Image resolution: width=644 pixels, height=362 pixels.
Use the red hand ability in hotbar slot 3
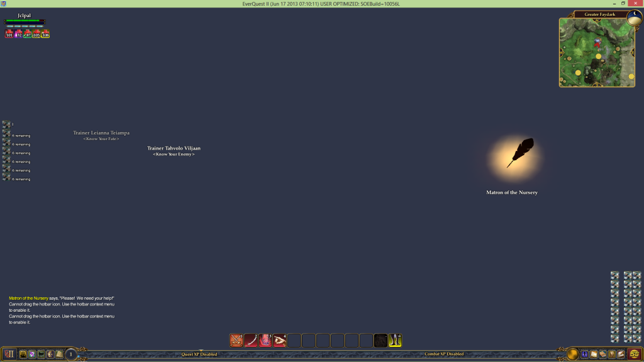(265, 341)
